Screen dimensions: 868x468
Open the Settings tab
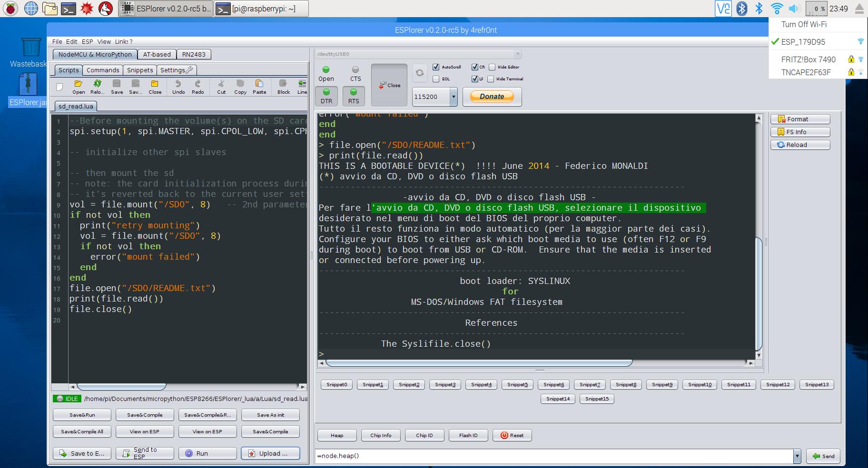(176, 70)
